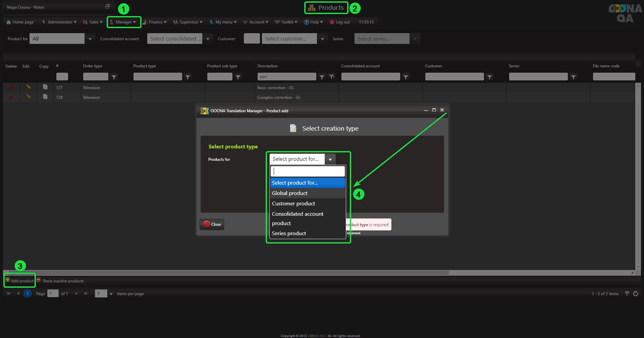Image resolution: width=644 pixels, height=338 pixels.
Task: Edit product row 128 pencil icon
Action: [x=29, y=97]
